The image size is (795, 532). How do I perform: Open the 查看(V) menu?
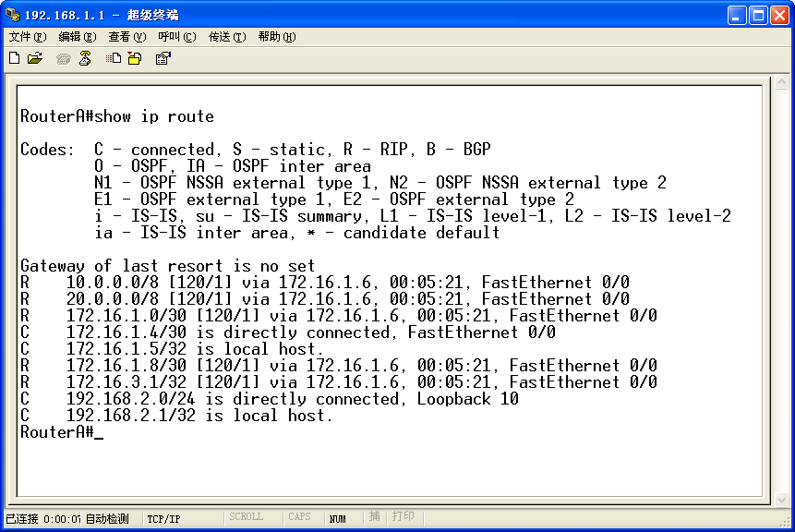tap(126, 37)
